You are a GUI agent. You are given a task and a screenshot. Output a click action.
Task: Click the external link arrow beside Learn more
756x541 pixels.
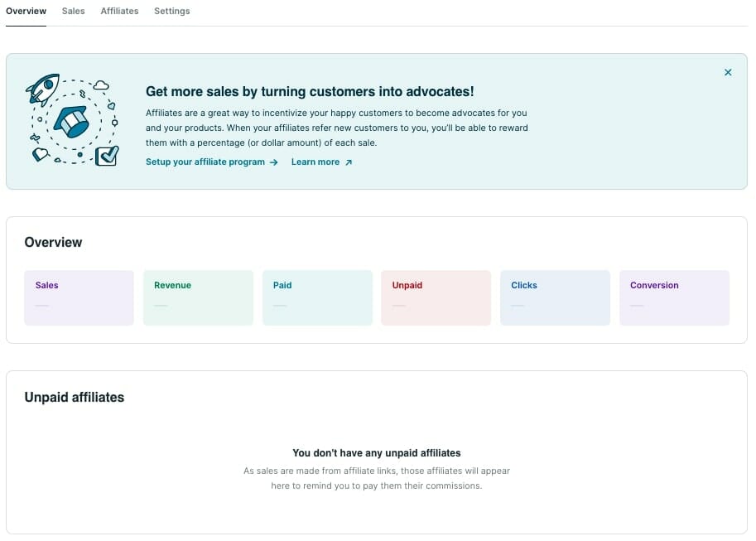click(349, 162)
